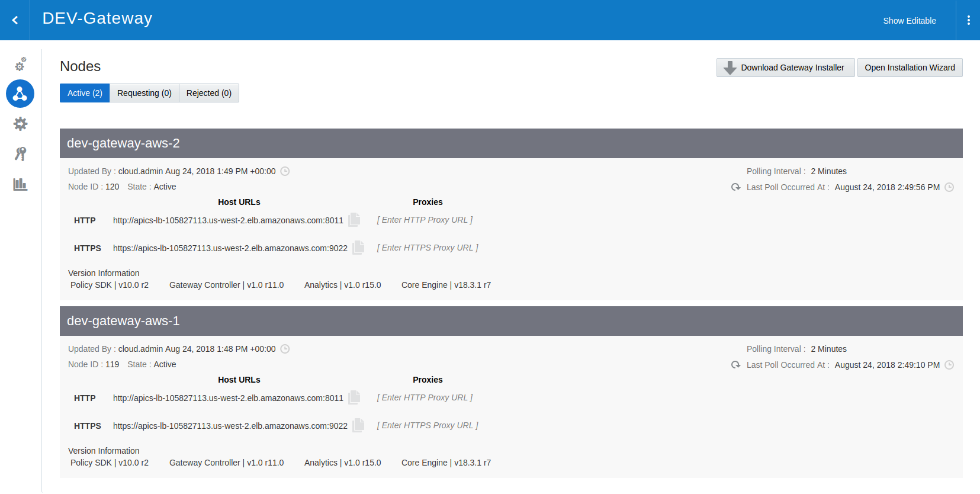
Task: Click the back arrow in header
Action: [x=15, y=20]
